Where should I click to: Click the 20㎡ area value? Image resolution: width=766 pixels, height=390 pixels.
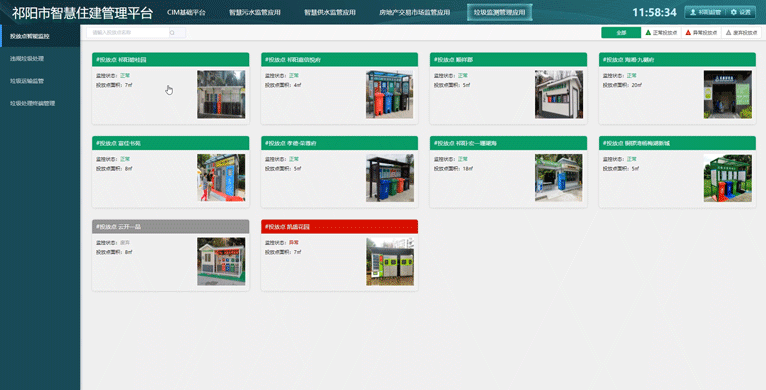pyautogui.click(x=636, y=85)
